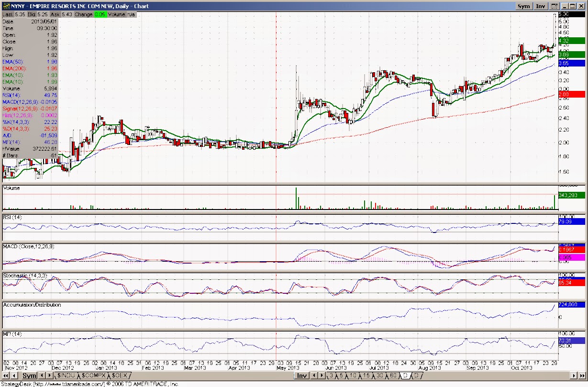Switch to the $OEX symbol tab

click(x=120, y=376)
